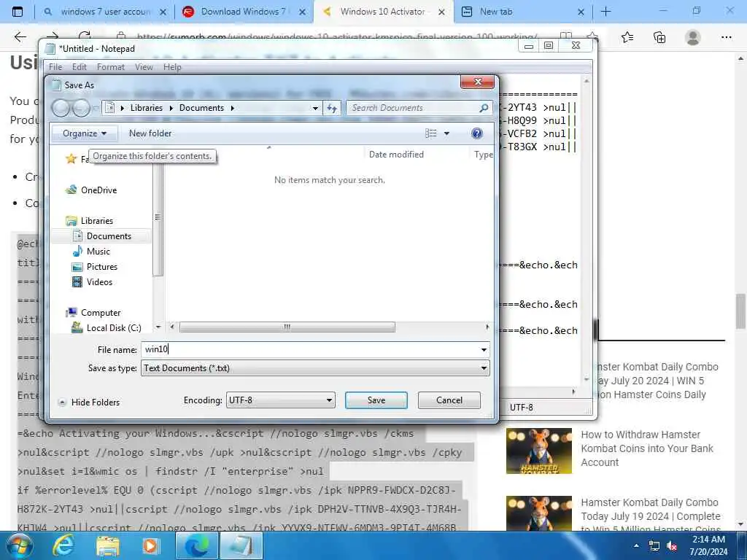The width and height of the screenshot is (747, 560).
Task: Open the Encoding dropdown showing UTF-8
Action: [x=281, y=400]
